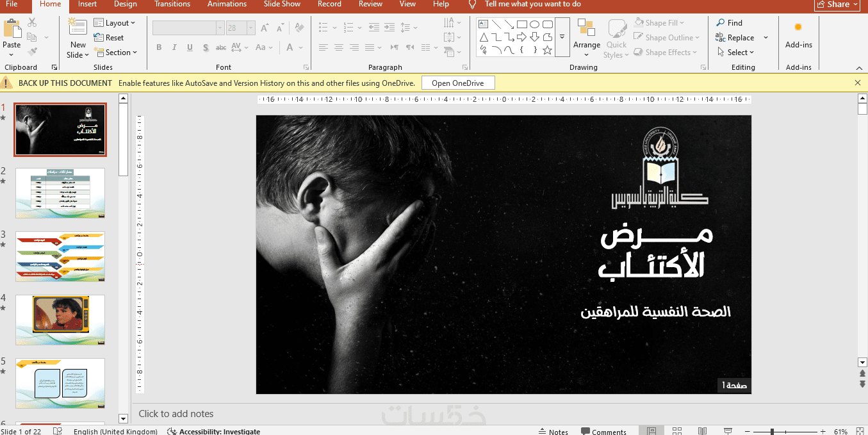Switch to Reading View icon

[702, 432]
